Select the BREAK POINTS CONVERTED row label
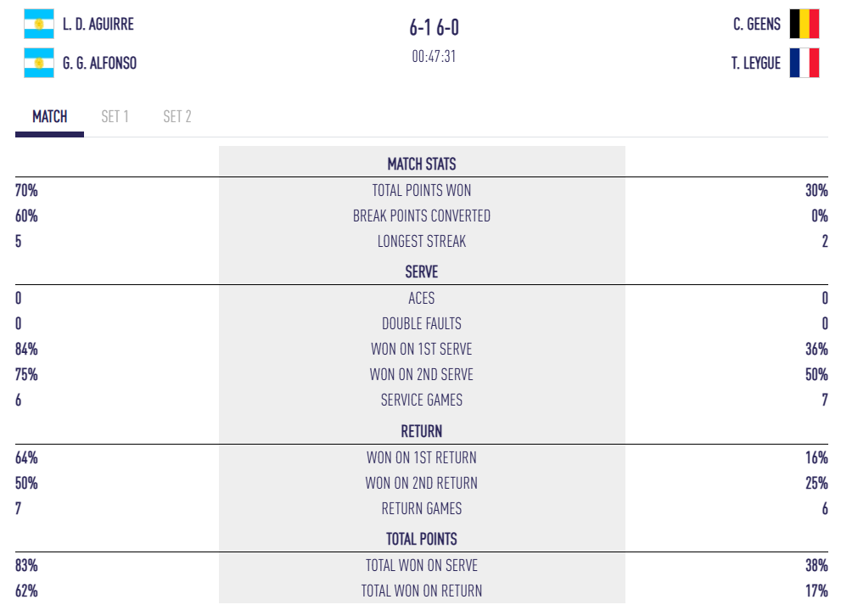 click(x=422, y=216)
